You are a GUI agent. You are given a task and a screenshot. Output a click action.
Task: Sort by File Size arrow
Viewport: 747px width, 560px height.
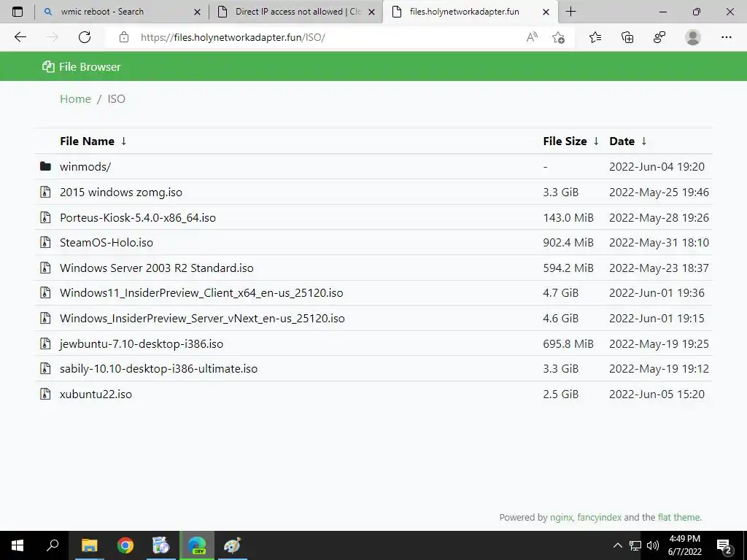click(x=595, y=141)
